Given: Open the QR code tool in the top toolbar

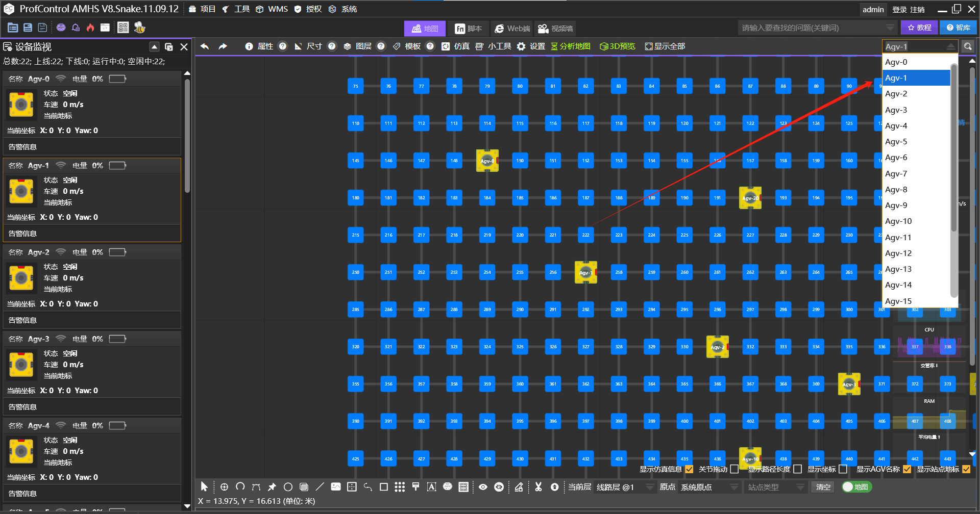Looking at the screenshot, I should [123, 28].
